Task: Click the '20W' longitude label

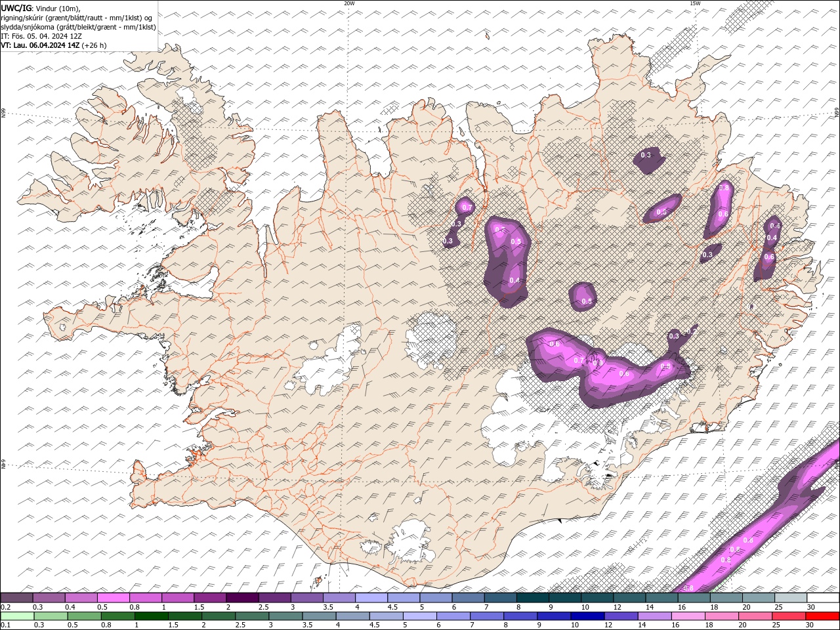Action: pyautogui.click(x=349, y=3)
